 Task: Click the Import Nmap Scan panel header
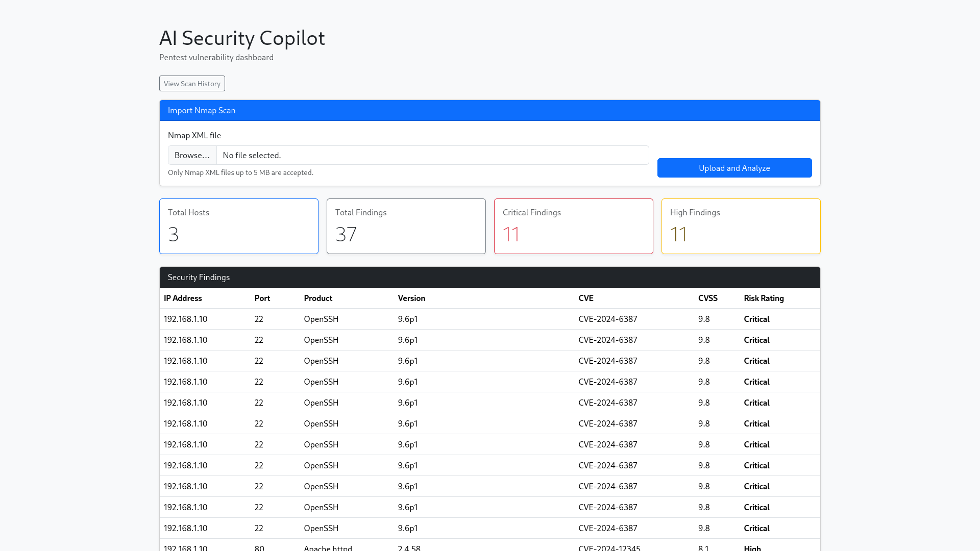[490, 110]
